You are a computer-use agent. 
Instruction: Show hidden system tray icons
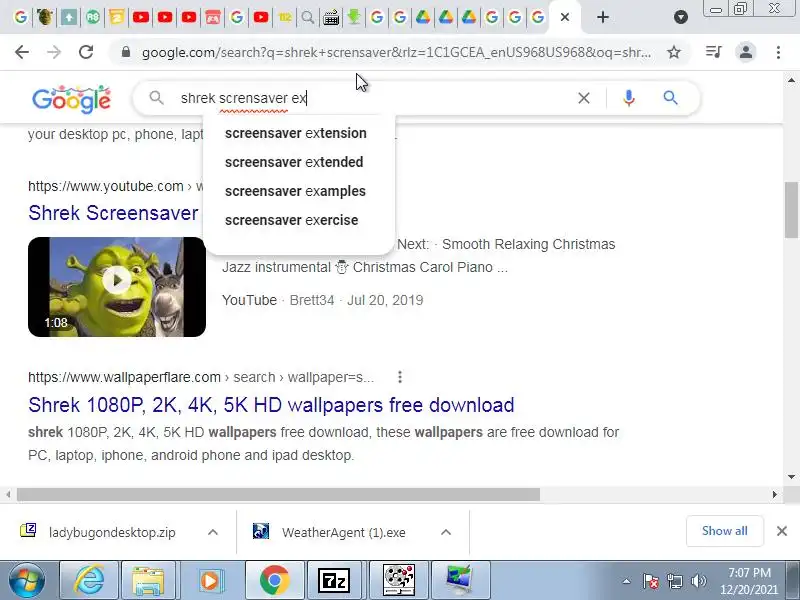pyautogui.click(x=627, y=581)
